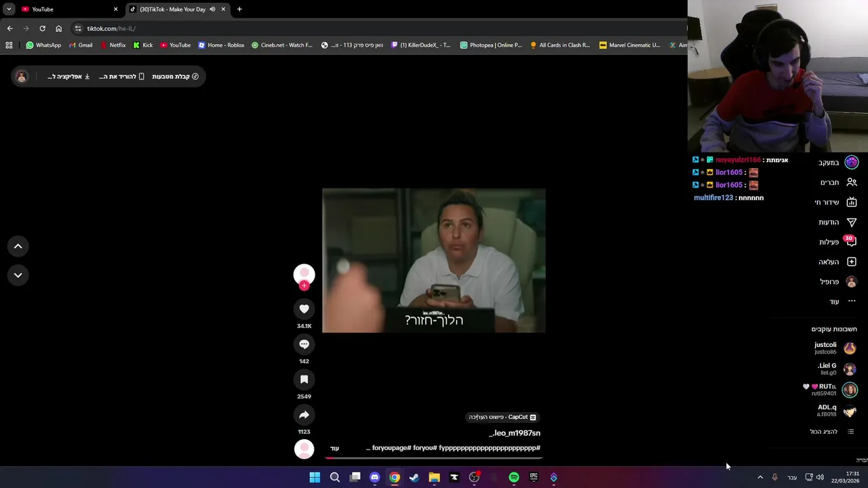Bookmark the video with the save icon

304,380
